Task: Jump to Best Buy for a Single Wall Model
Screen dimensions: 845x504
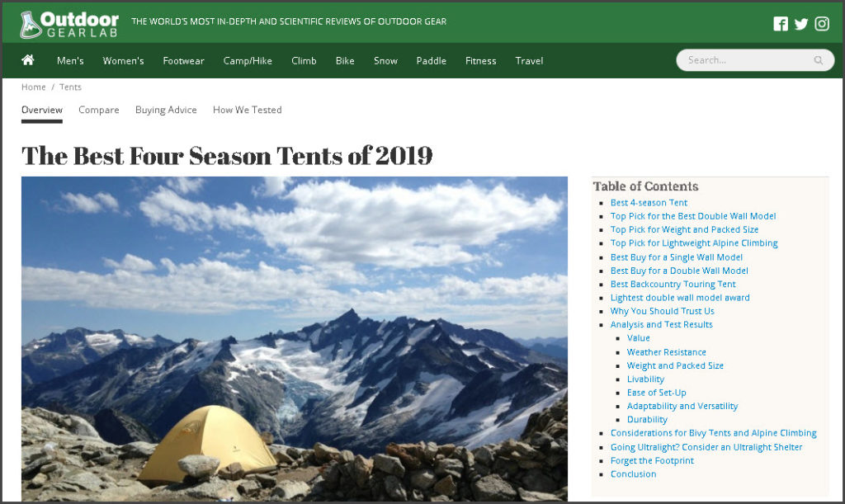Action: [x=677, y=257]
